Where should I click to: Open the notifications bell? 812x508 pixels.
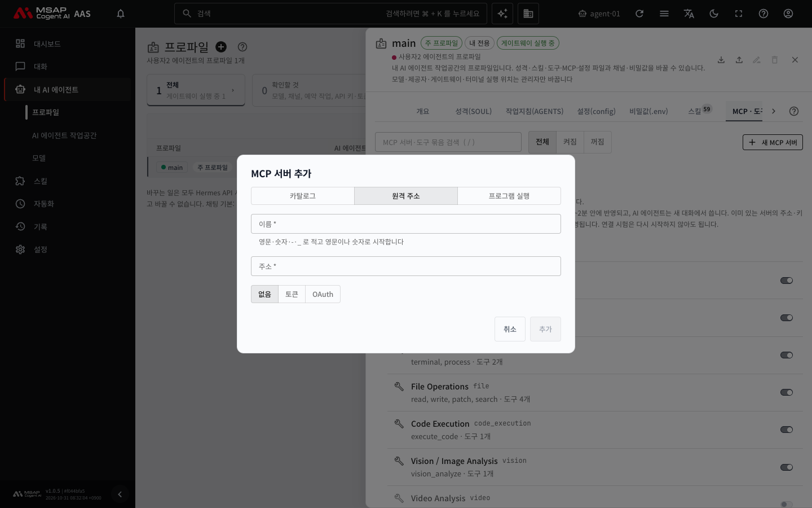[121, 14]
